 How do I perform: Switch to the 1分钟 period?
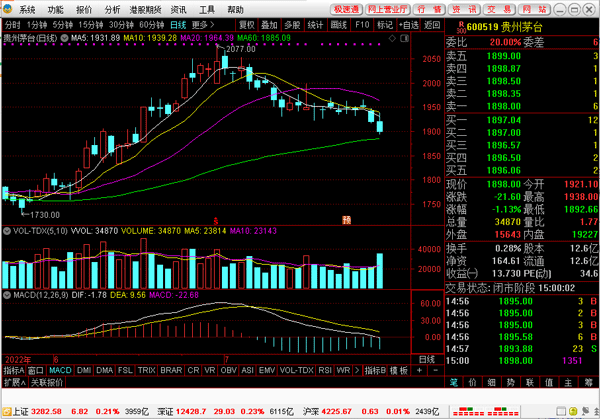(x=37, y=25)
